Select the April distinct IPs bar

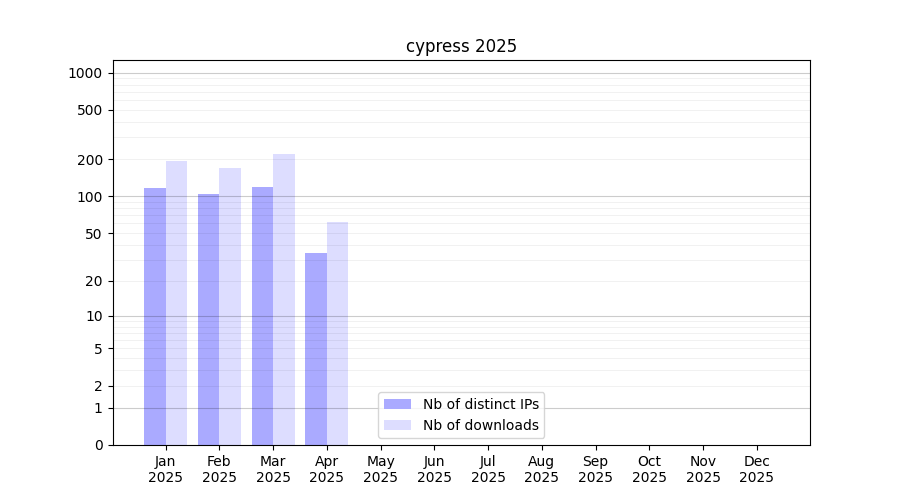point(316,349)
